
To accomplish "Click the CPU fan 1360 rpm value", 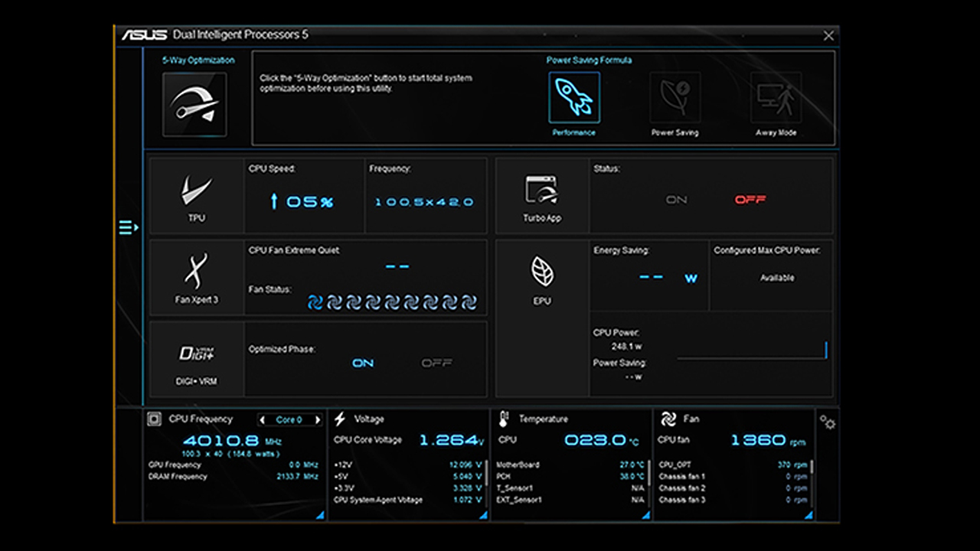I will (768, 440).
